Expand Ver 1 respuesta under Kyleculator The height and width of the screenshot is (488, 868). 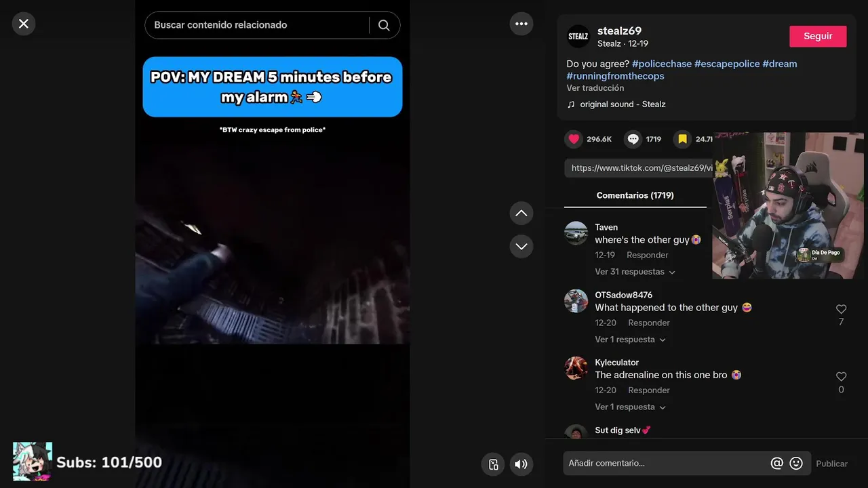pyautogui.click(x=631, y=407)
